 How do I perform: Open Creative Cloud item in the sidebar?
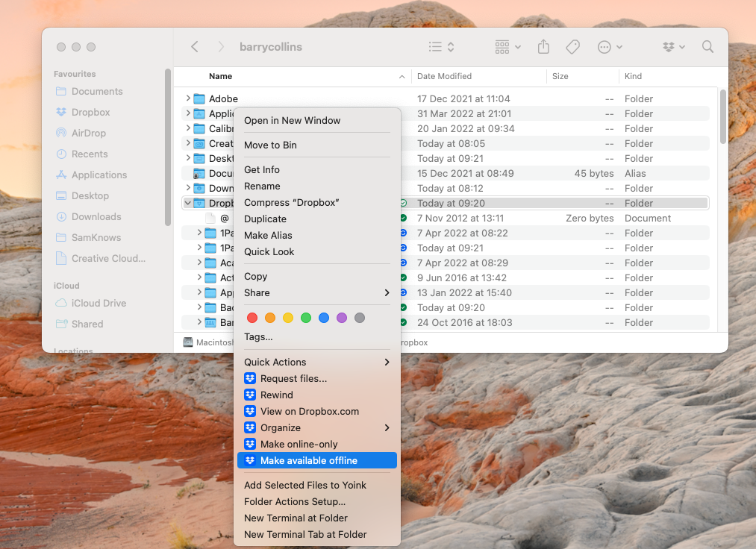coord(108,258)
